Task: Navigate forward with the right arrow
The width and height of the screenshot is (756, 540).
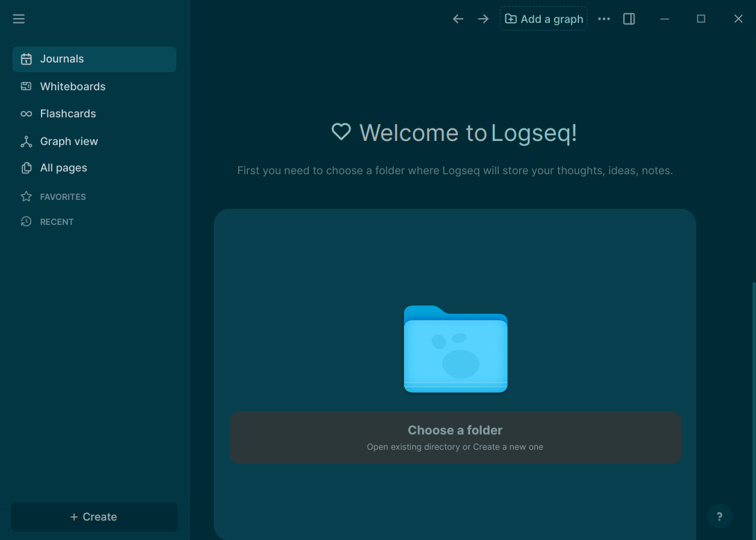Action: coord(482,19)
